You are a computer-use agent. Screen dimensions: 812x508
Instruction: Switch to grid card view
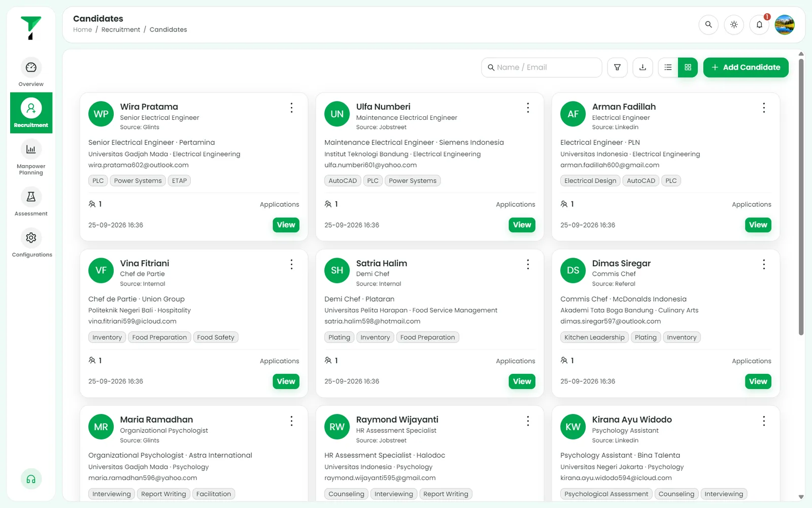point(688,67)
